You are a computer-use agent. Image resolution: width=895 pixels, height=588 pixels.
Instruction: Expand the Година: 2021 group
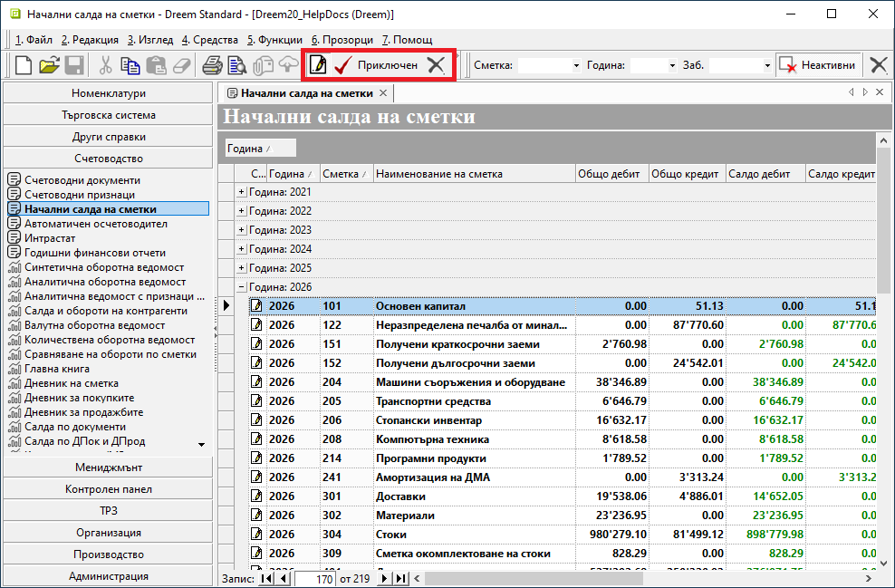pyautogui.click(x=241, y=192)
